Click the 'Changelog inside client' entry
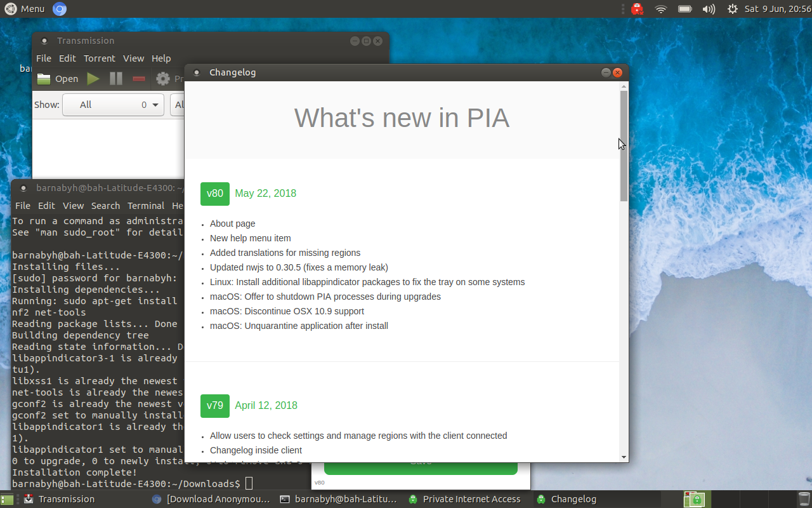The image size is (812, 508). [x=256, y=450]
